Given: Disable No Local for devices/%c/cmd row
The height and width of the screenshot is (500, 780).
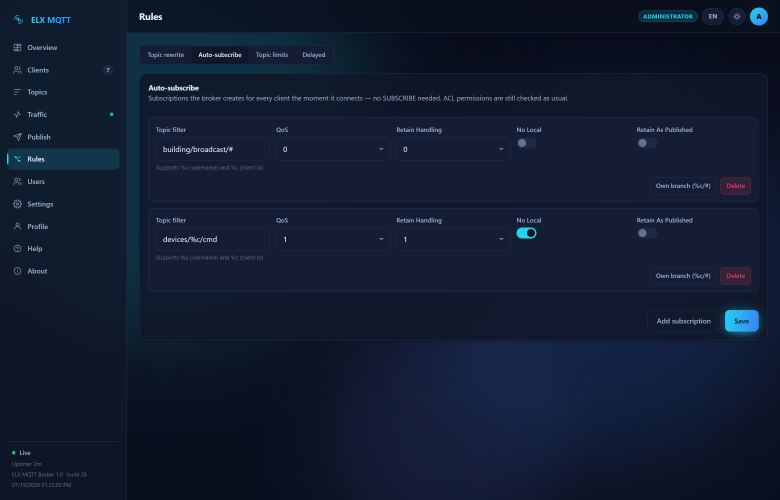Looking at the screenshot, I should 526,233.
